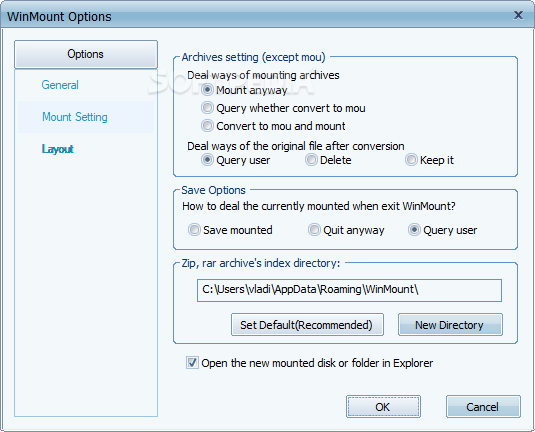Click the Options header button
This screenshot has height=432, width=535.
tap(86, 54)
